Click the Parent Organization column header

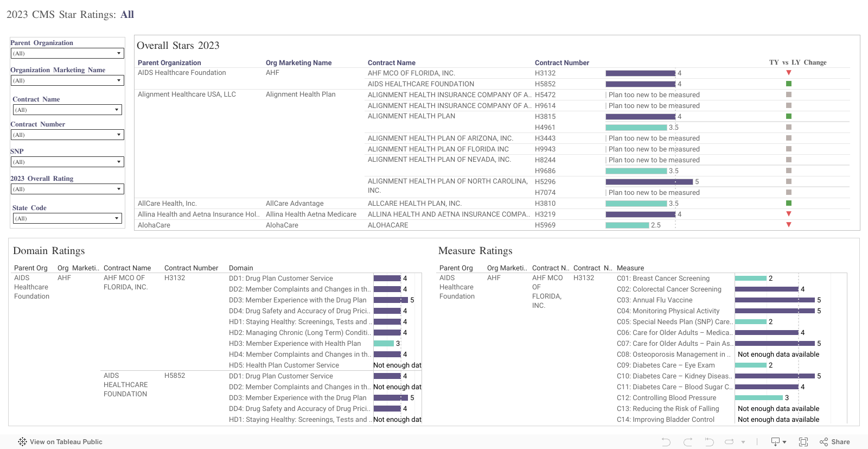(x=169, y=63)
